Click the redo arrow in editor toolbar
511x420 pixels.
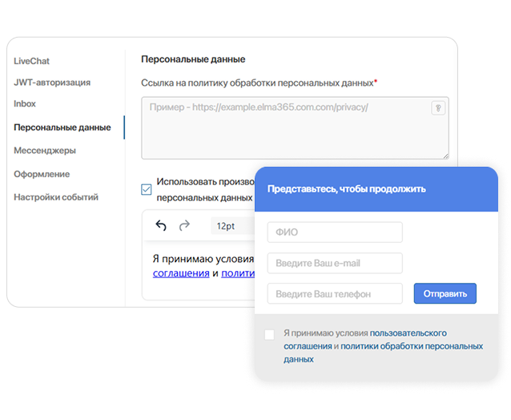[184, 225]
